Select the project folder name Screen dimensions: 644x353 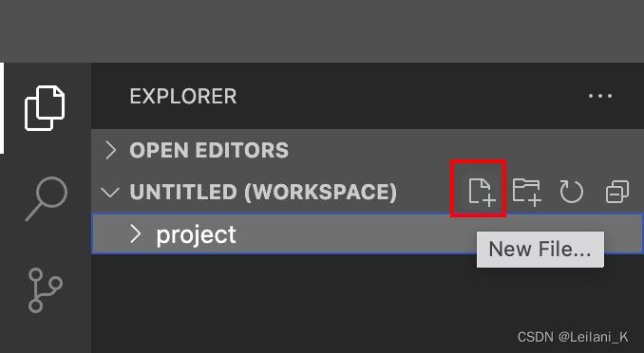tap(196, 235)
